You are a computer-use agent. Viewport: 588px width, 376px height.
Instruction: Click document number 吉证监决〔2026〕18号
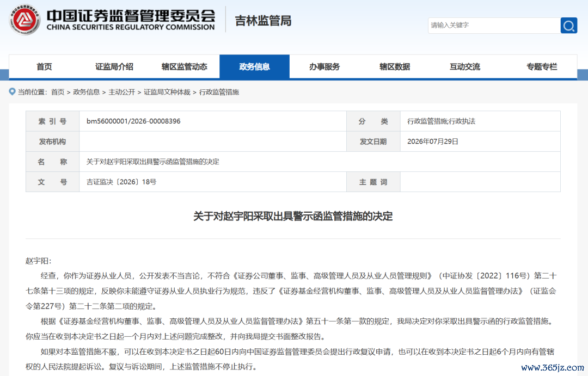121,182
